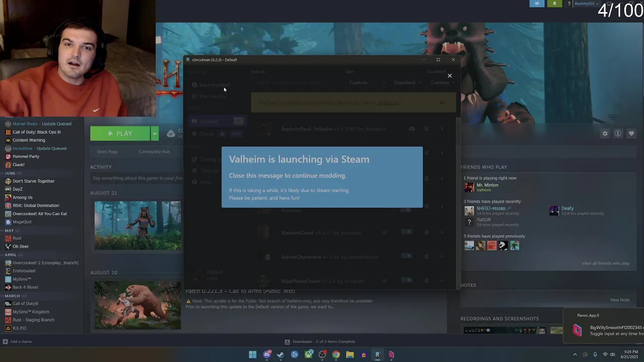Open OBS Studio from the taskbar
644x362 pixels.
click(x=322, y=354)
